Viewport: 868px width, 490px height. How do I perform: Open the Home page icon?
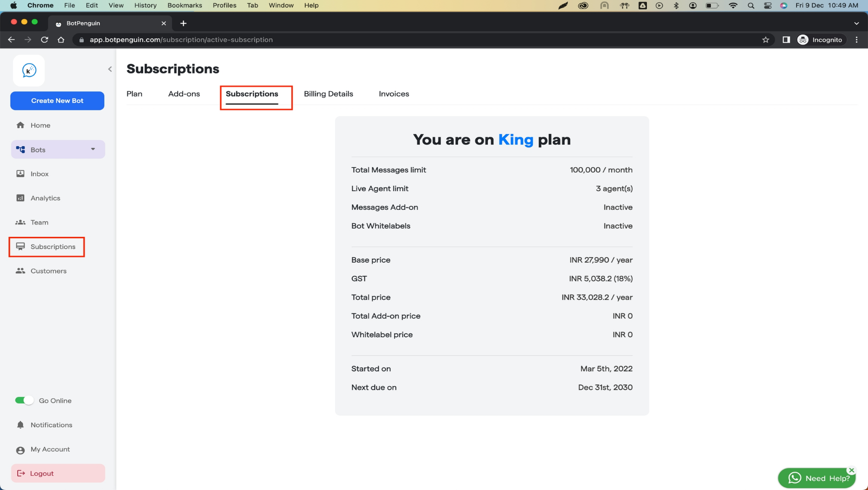20,125
